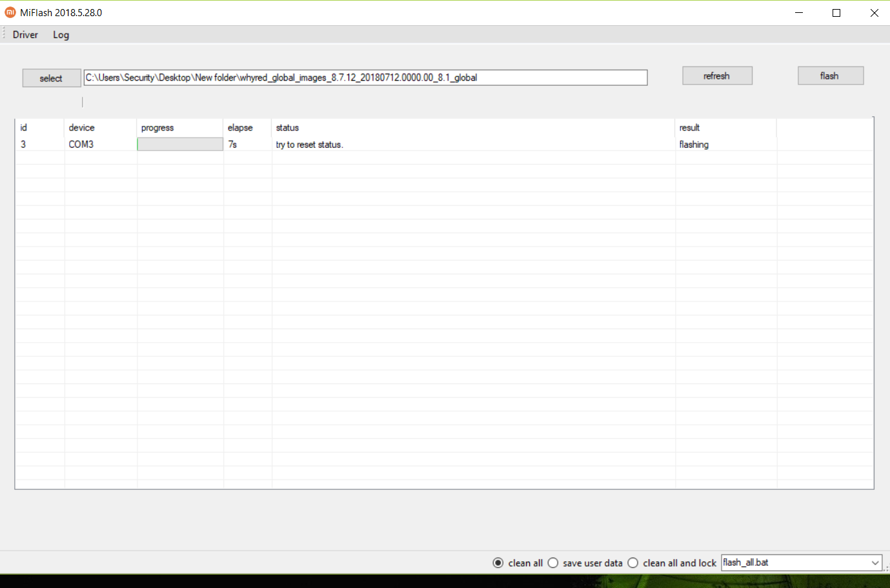Click the MiFlash orange app icon
The height and width of the screenshot is (588, 890).
[10, 12]
